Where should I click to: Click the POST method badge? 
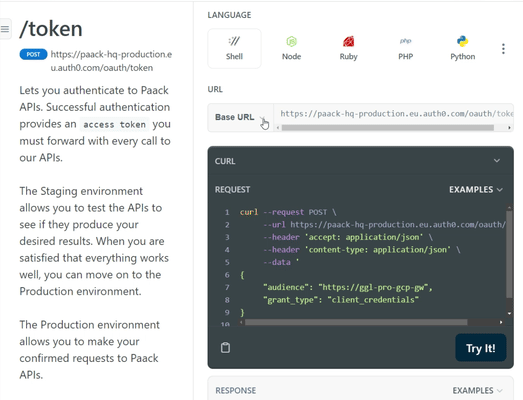(x=33, y=54)
